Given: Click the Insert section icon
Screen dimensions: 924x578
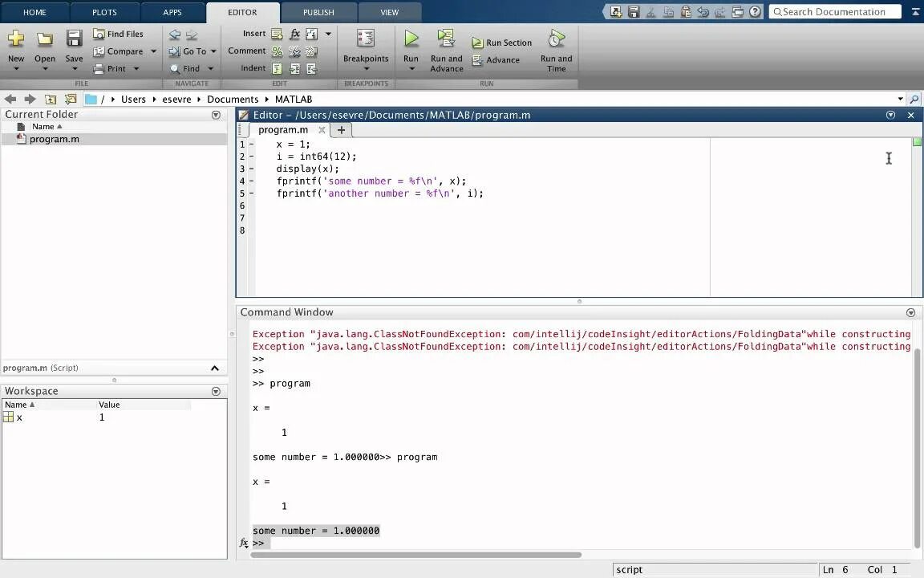Looking at the screenshot, I should (x=277, y=35).
